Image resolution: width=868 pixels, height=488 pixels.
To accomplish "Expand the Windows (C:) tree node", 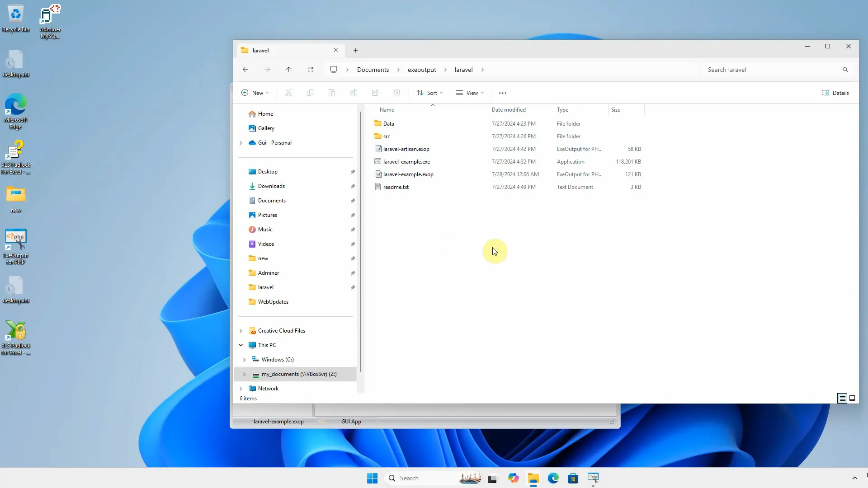I will tap(244, 360).
